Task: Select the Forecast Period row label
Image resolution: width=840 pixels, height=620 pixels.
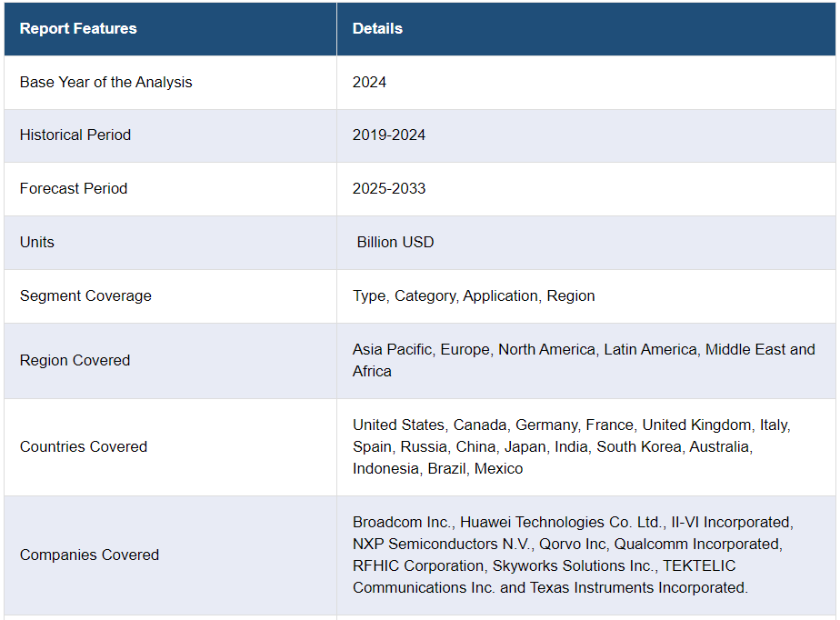Action: [x=74, y=188]
